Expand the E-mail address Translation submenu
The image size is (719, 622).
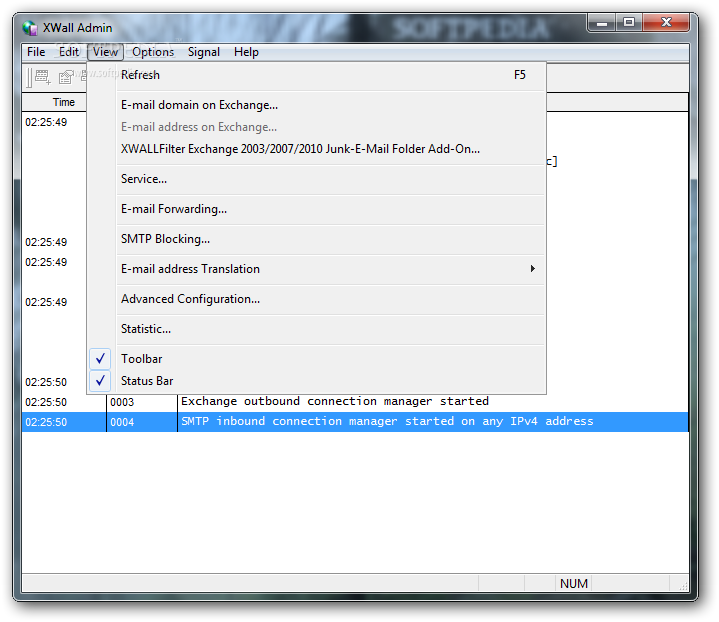tap(317, 269)
